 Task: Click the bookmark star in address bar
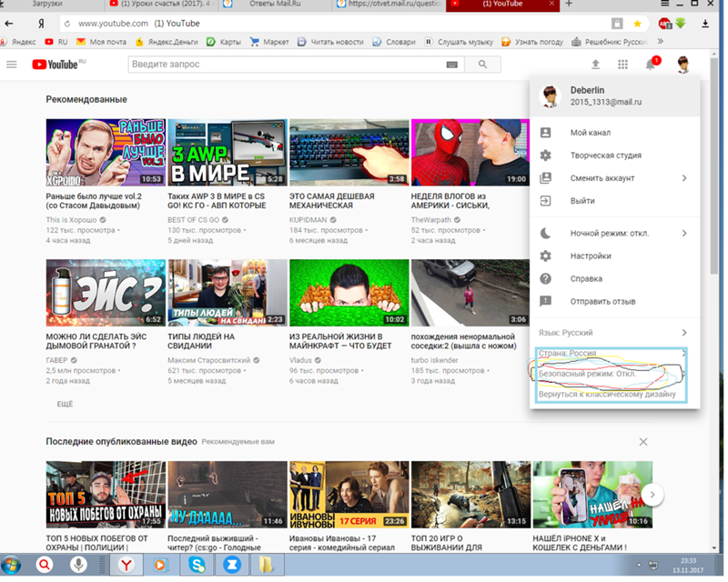point(637,24)
